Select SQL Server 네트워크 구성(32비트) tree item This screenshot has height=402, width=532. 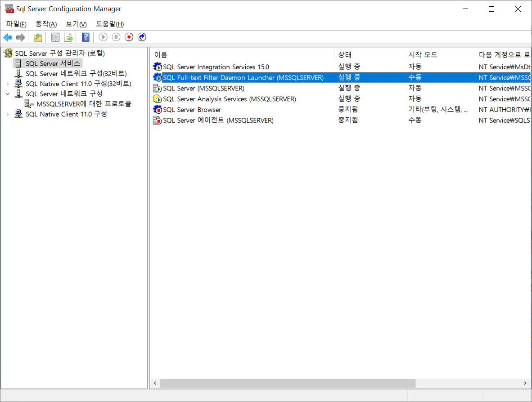(76, 74)
